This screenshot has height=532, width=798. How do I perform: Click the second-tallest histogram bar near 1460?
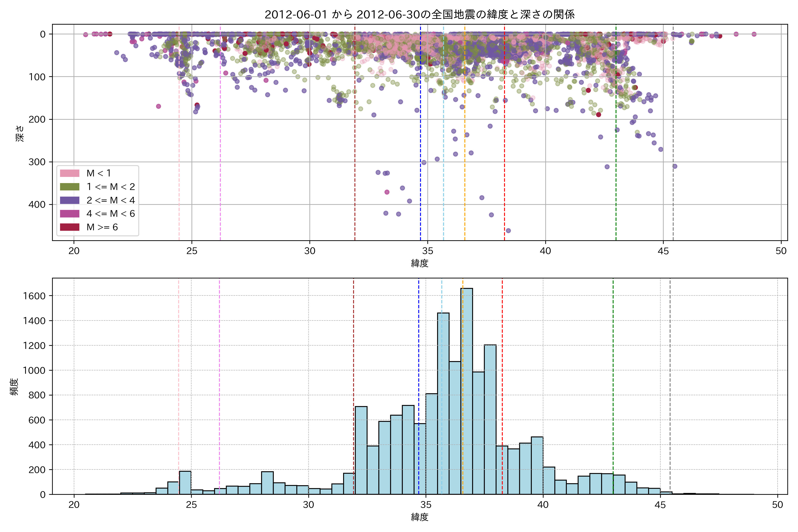(x=443, y=404)
